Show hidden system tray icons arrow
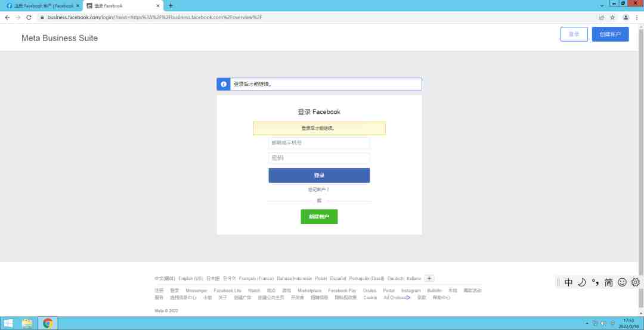The height and width of the screenshot is (330, 644). coord(587,323)
